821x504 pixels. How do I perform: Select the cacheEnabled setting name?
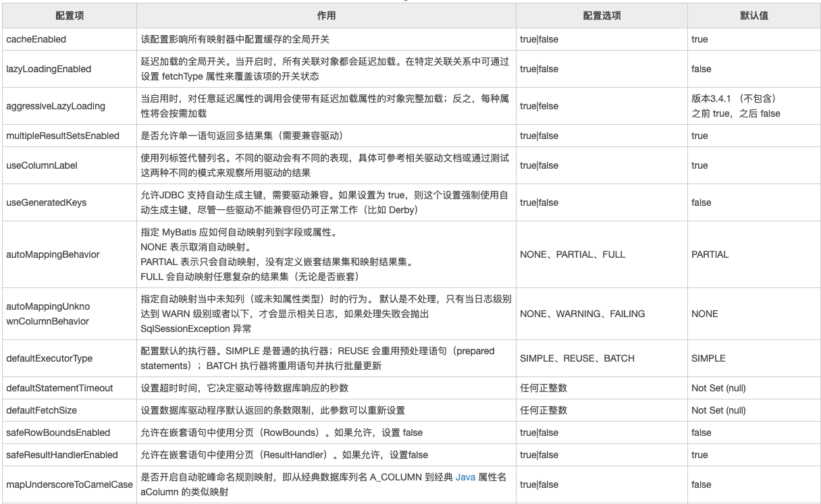(36, 39)
